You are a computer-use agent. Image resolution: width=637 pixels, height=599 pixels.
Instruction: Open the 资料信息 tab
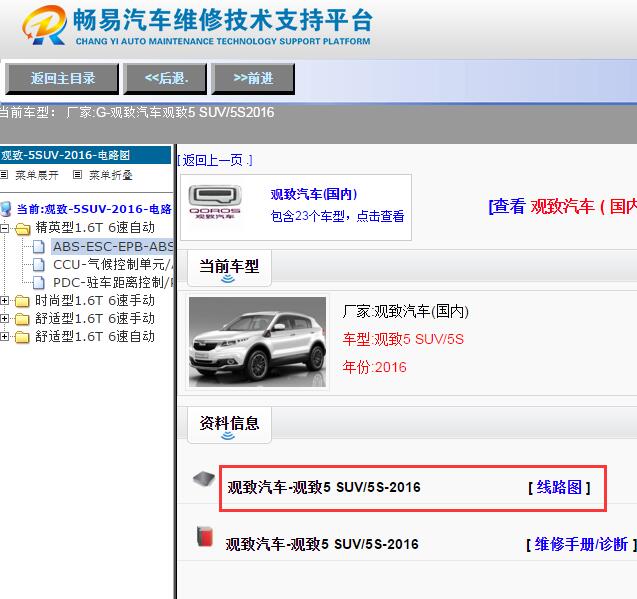(x=229, y=425)
